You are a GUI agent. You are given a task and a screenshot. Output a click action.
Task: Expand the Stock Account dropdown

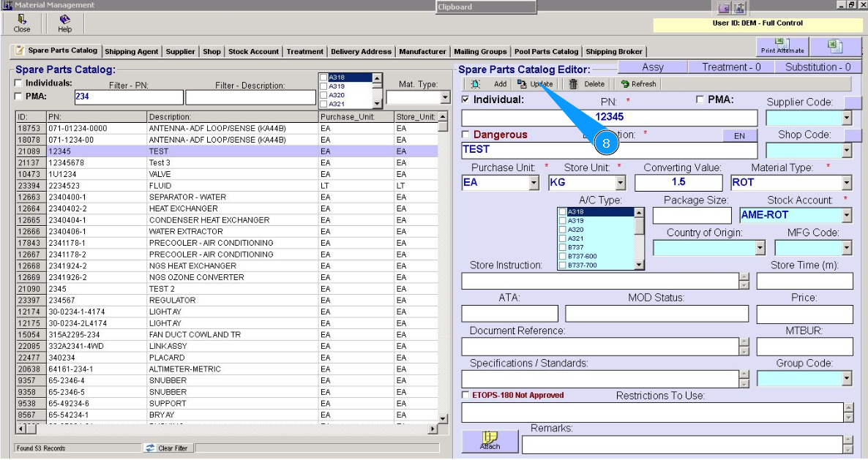[847, 215]
